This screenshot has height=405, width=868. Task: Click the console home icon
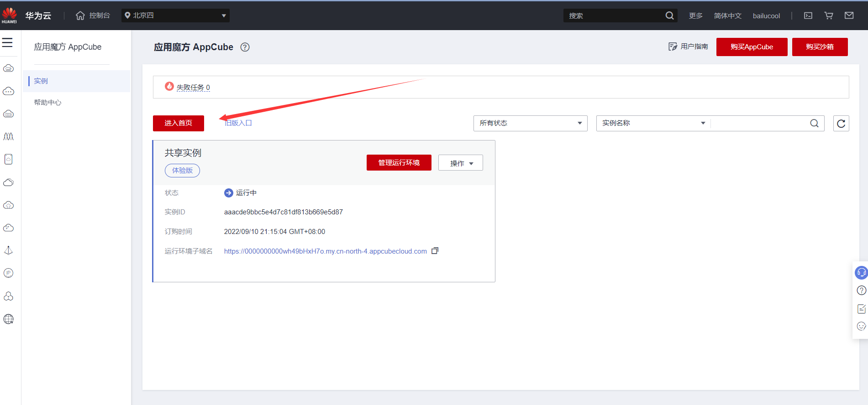click(x=80, y=16)
